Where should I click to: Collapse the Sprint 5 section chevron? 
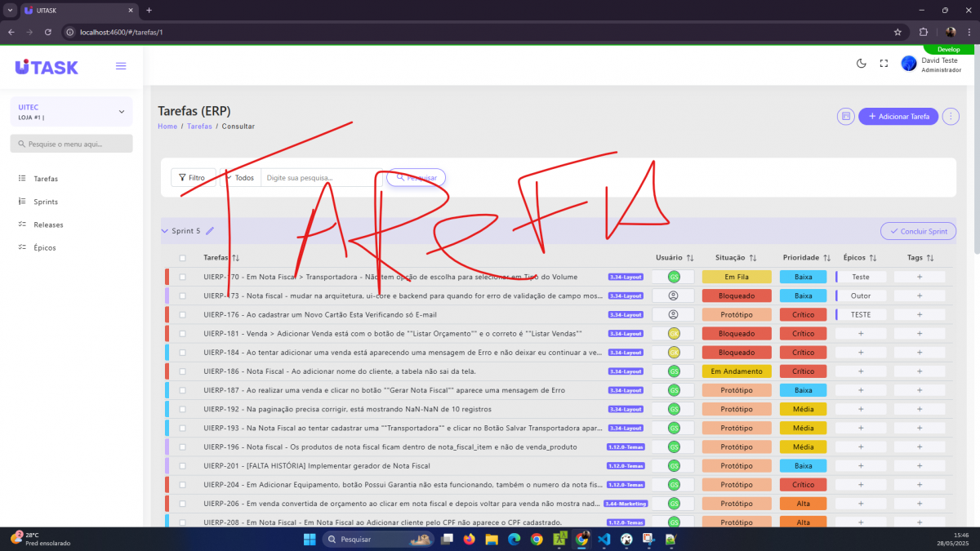164,231
